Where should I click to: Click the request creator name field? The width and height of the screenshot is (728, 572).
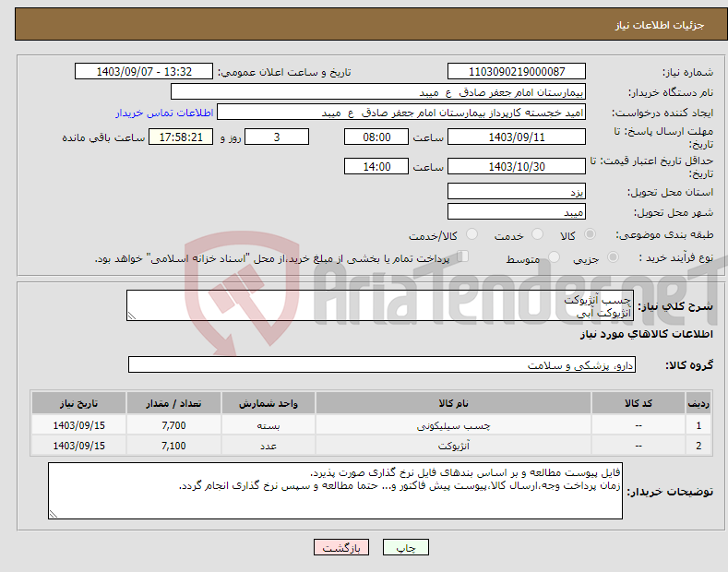click(x=401, y=113)
